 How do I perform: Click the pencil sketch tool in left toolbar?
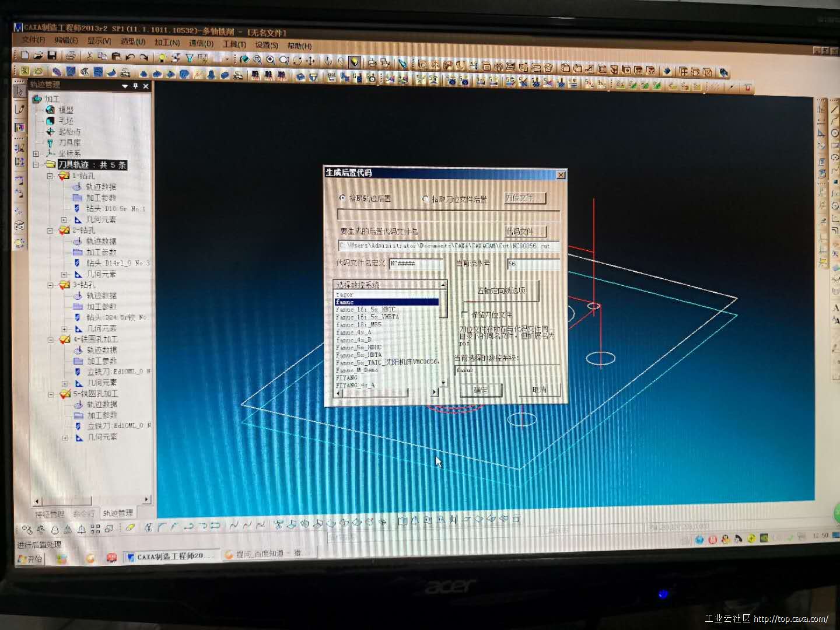20,109
